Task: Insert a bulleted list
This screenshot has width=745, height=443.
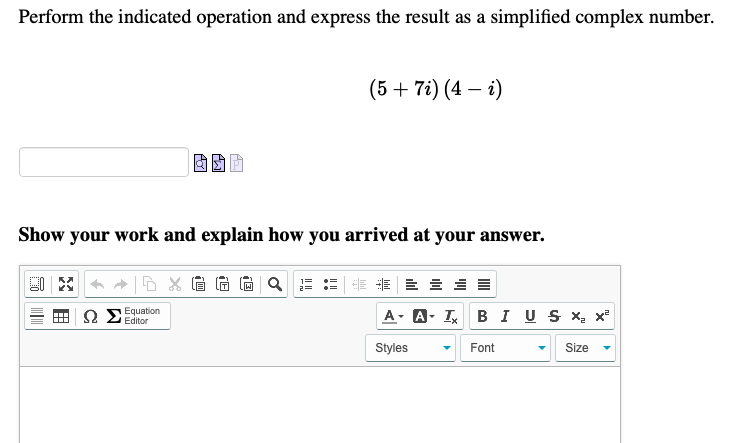Action: click(x=330, y=284)
